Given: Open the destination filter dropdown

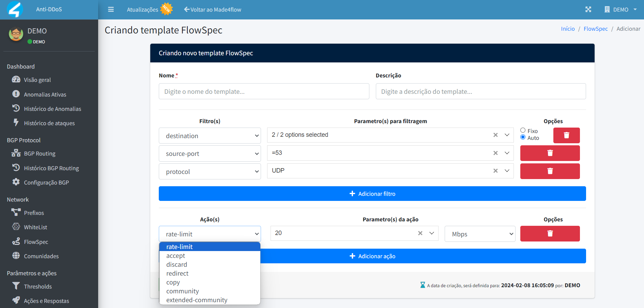Looking at the screenshot, I should [x=210, y=135].
